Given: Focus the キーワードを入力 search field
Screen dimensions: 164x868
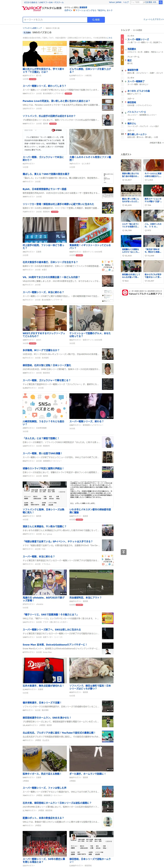Looking at the screenshot, I should point(55,20).
